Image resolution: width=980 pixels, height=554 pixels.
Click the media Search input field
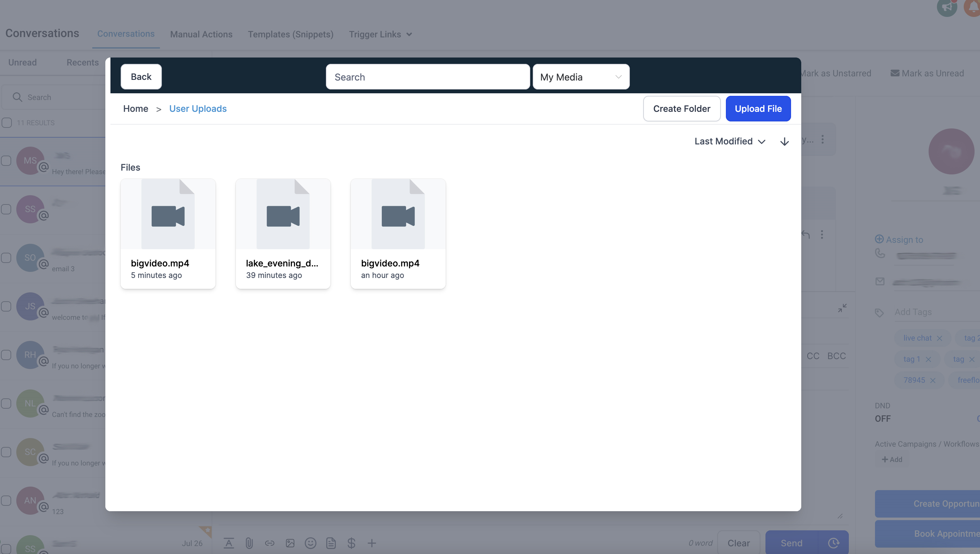point(427,77)
